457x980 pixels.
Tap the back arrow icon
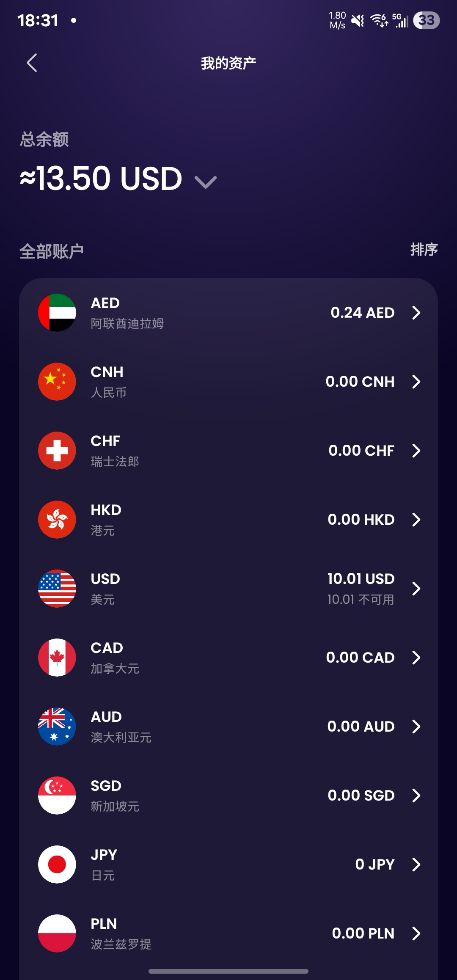(32, 63)
